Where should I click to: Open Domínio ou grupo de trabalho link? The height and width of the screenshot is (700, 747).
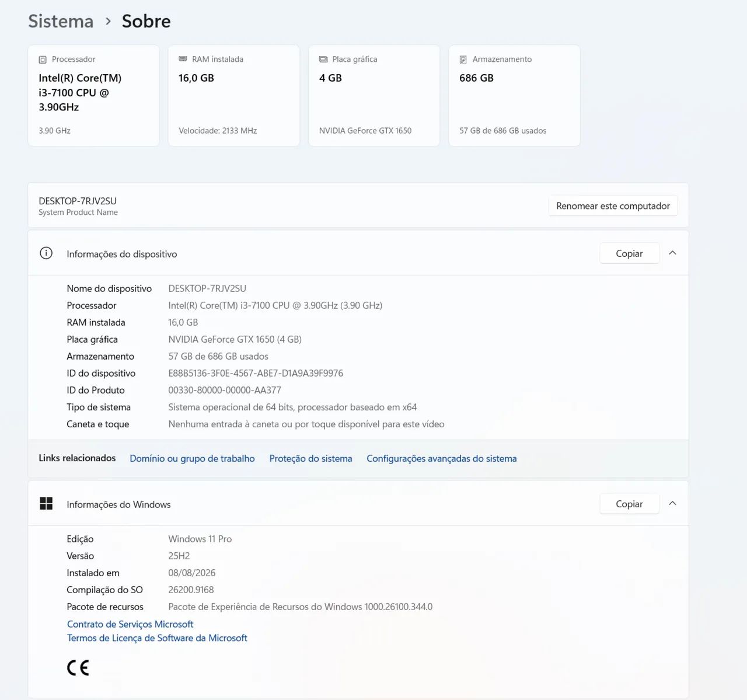tap(192, 458)
